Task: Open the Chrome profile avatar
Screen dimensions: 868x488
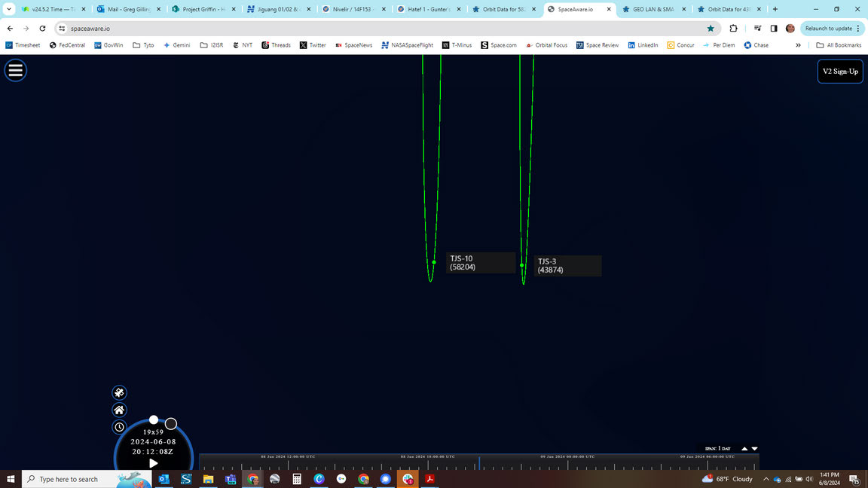Action: (790, 28)
